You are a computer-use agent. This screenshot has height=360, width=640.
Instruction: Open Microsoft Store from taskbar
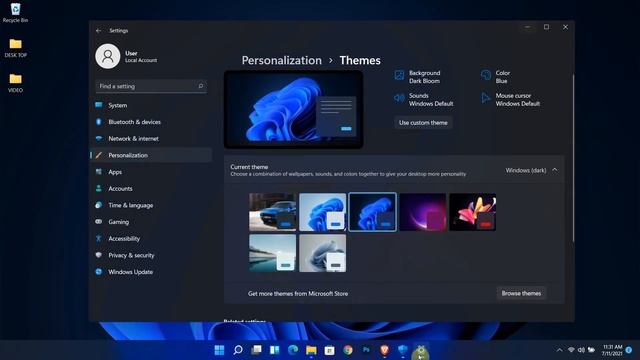pyautogui.click(x=329, y=350)
